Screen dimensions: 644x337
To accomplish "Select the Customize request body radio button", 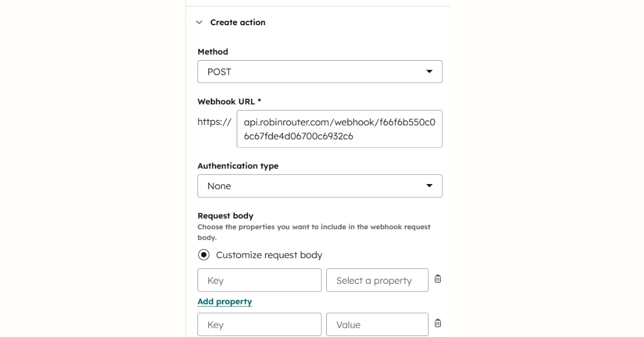I will pos(204,254).
